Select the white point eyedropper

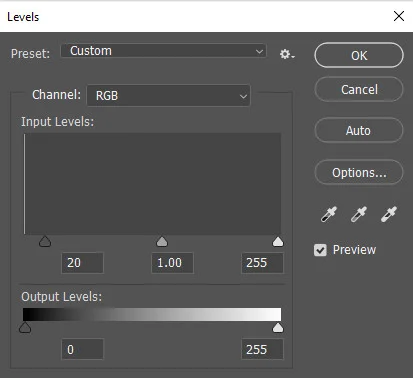pyautogui.click(x=389, y=214)
